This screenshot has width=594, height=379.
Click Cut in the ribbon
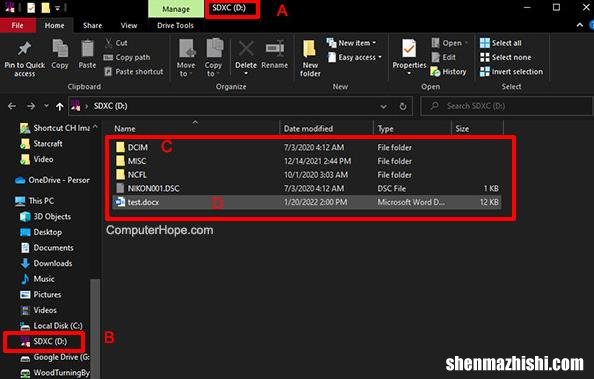click(x=116, y=43)
